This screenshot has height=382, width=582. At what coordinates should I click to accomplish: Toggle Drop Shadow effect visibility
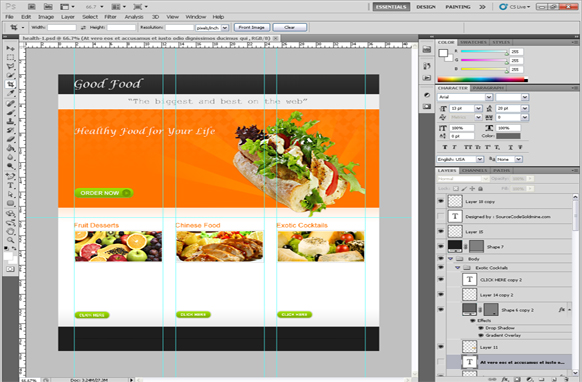click(x=481, y=328)
